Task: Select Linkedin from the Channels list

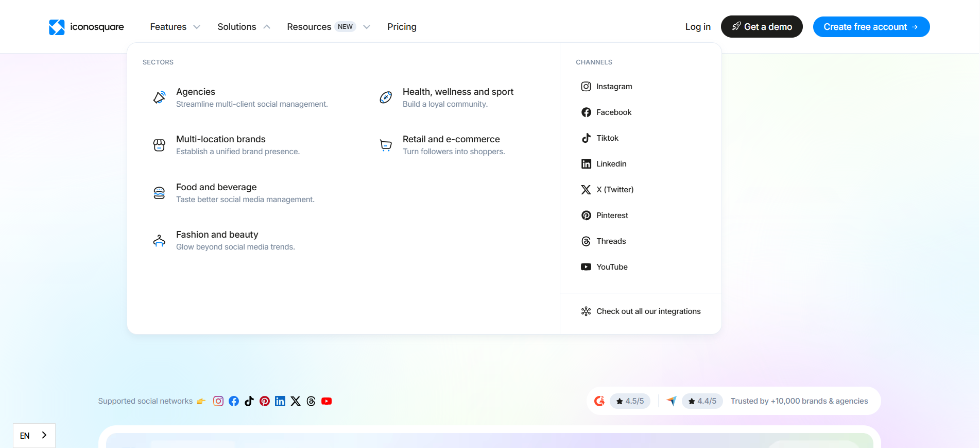Action: point(611,164)
